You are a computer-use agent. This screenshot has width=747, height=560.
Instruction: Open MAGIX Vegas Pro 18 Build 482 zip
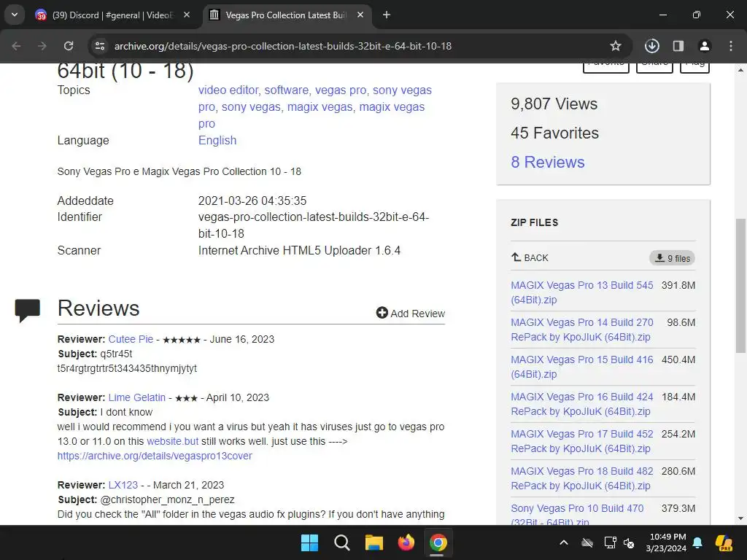[581, 478]
